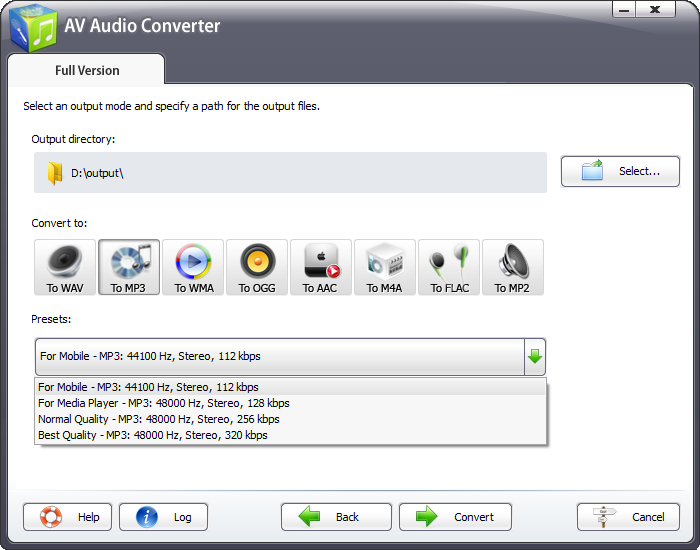
Task: Select For Mobile 112 kbps preset in list
Action: pyautogui.click(x=290, y=387)
